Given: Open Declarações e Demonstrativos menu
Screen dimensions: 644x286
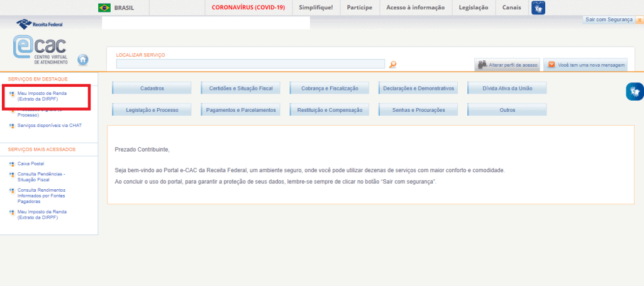Looking at the screenshot, I should tap(418, 88).
